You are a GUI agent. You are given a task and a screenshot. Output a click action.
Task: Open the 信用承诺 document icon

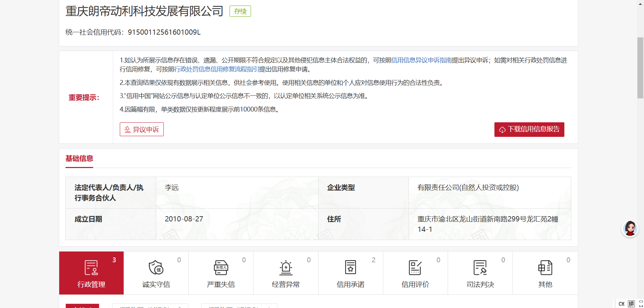[350, 267]
